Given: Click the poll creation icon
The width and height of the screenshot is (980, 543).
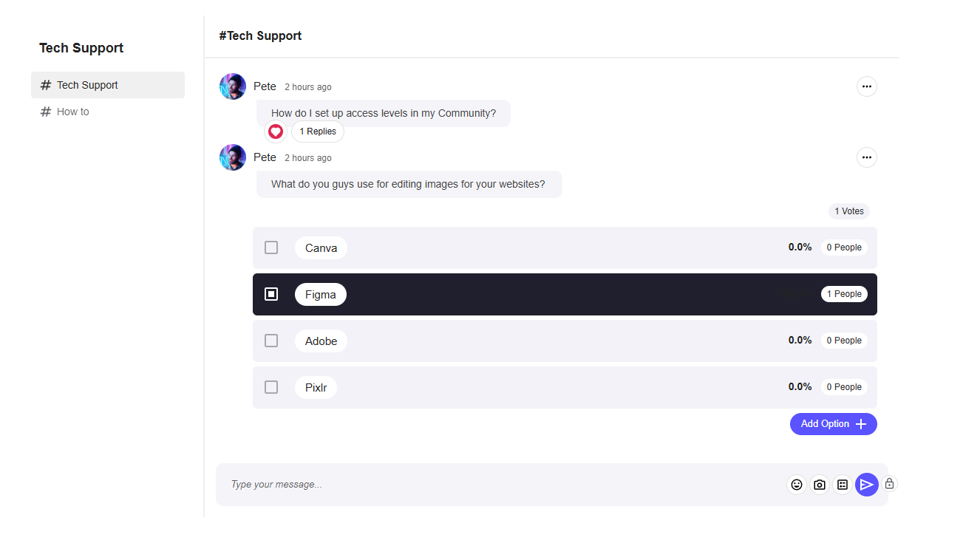Looking at the screenshot, I should coord(843,485).
